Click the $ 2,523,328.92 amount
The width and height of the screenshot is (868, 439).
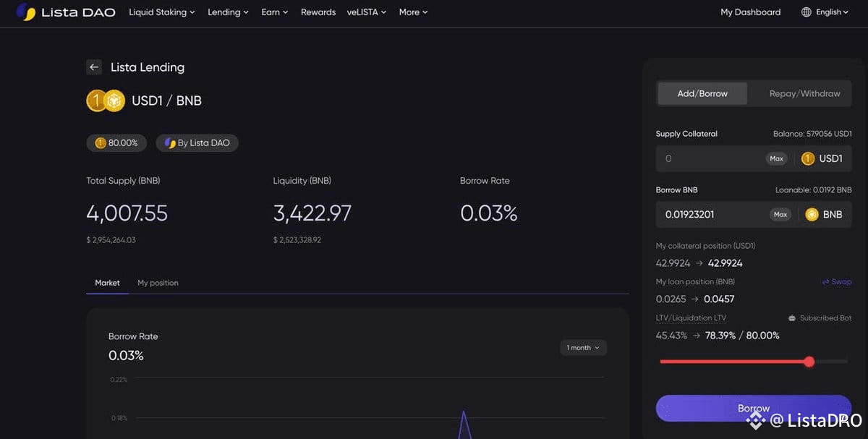point(297,240)
